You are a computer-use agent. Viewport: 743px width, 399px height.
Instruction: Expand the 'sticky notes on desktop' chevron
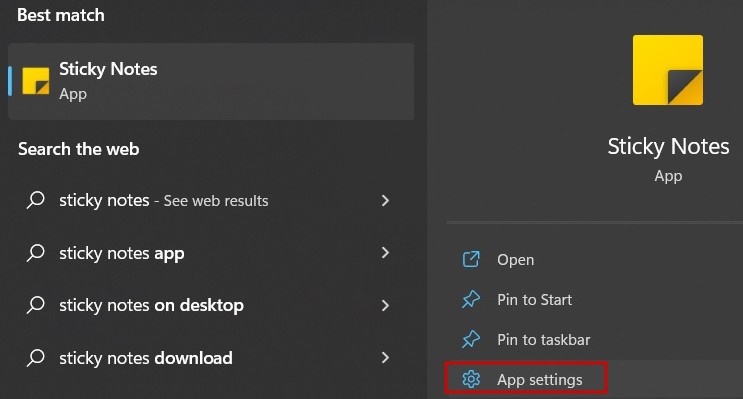385,305
